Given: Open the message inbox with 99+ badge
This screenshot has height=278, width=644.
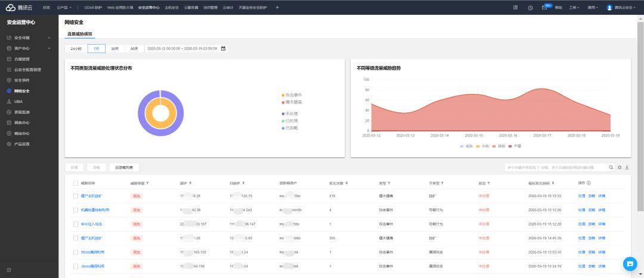Looking at the screenshot, I should coord(544,7).
